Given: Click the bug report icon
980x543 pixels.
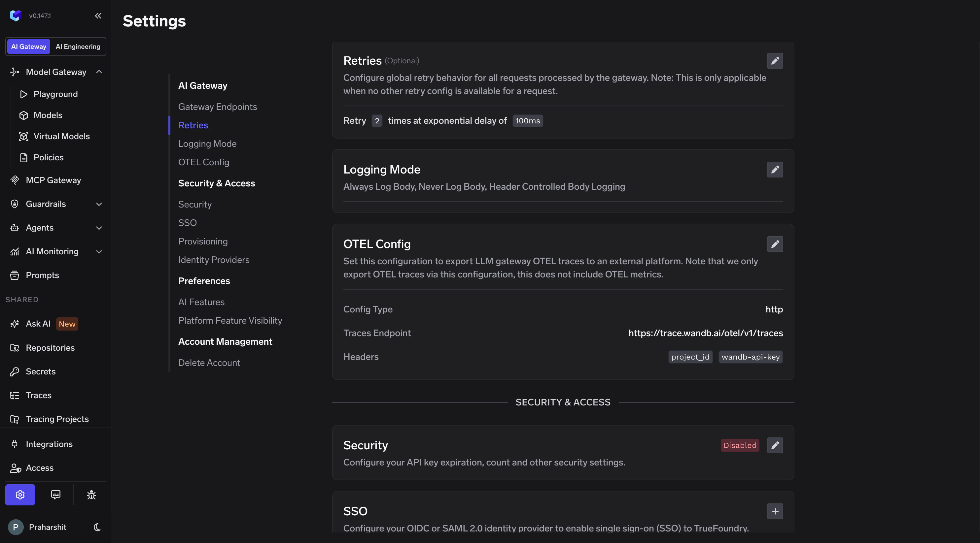Looking at the screenshot, I should 91,495.
